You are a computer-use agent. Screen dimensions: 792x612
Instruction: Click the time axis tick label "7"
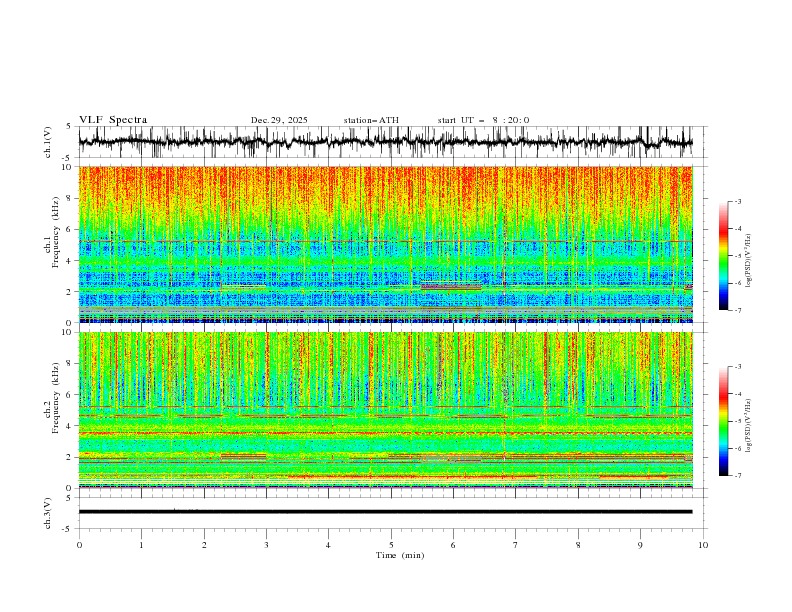coord(516,545)
